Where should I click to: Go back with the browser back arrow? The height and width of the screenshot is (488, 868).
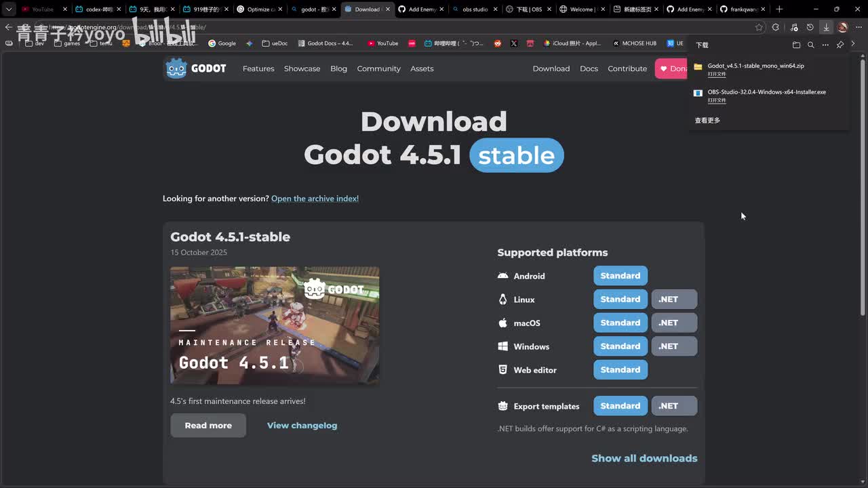8,27
